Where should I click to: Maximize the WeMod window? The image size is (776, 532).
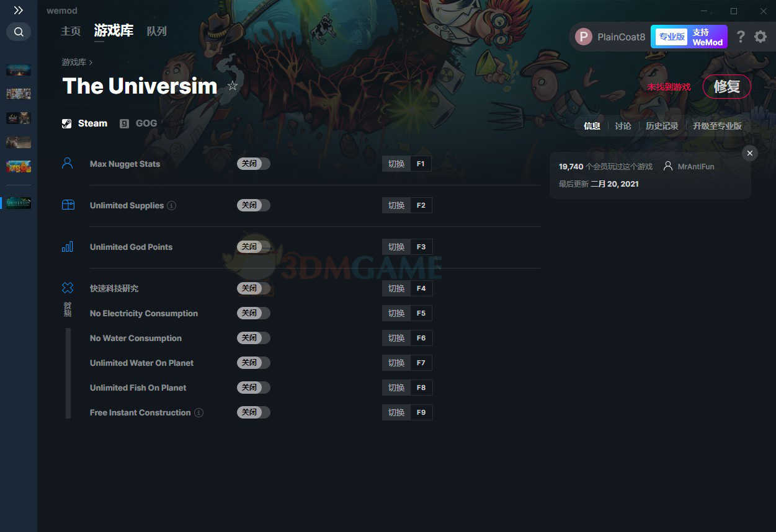pyautogui.click(x=734, y=11)
